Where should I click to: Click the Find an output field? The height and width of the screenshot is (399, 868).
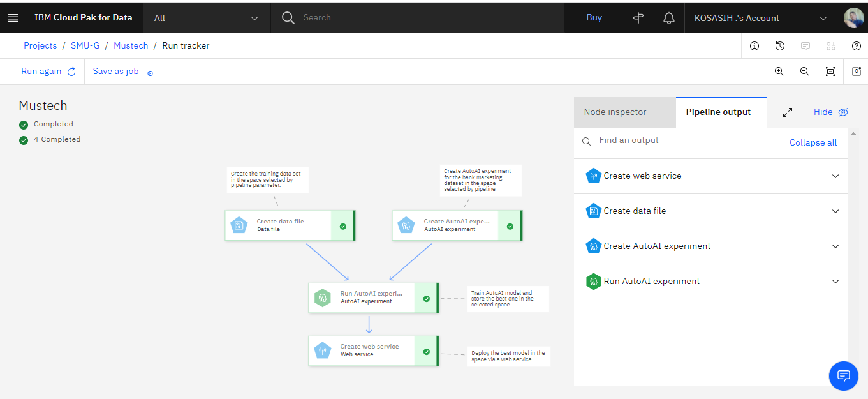pos(676,140)
